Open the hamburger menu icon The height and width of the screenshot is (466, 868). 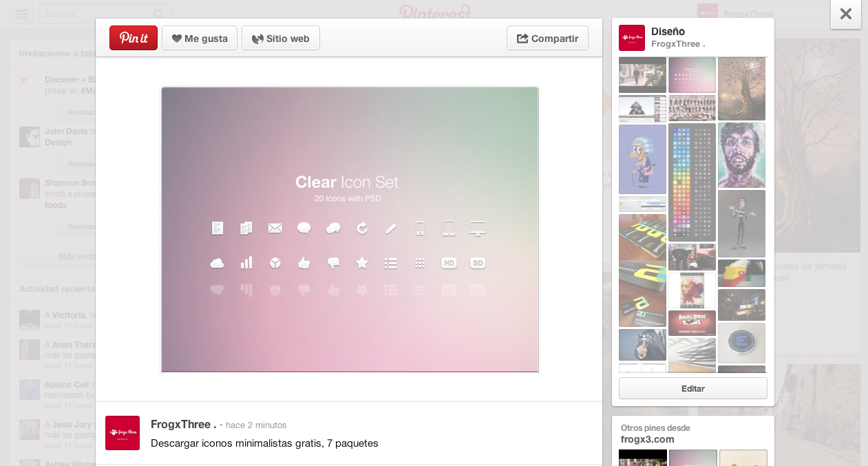22,14
